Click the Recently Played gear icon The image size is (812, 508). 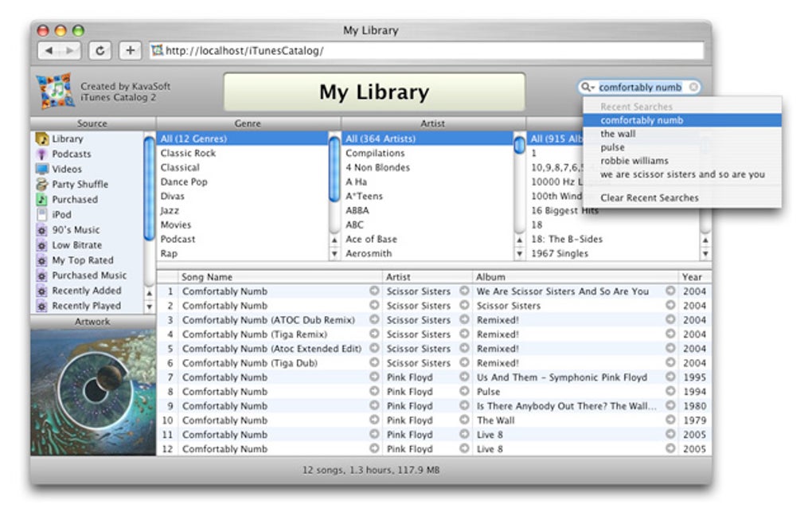point(42,306)
